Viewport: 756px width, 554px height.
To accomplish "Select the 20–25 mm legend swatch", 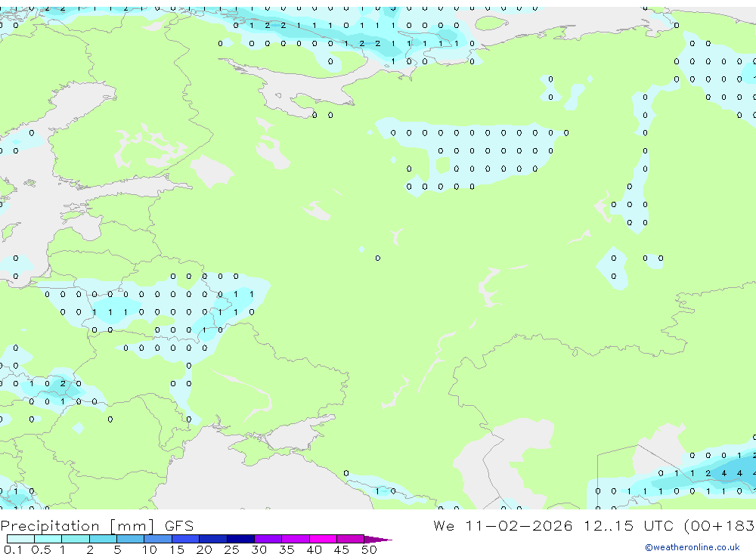I will 213,539.
